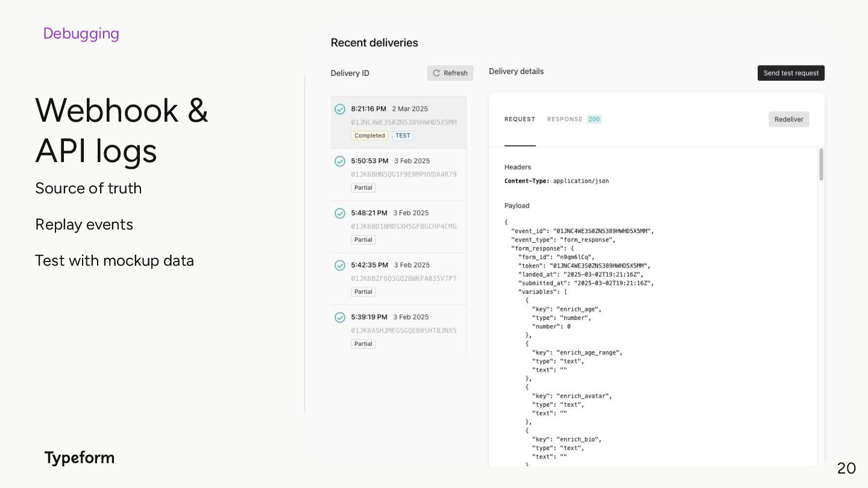Click success checkmark icon for 5:50:53 PM delivery
This screenshot has width=868, height=488.
pyautogui.click(x=340, y=161)
